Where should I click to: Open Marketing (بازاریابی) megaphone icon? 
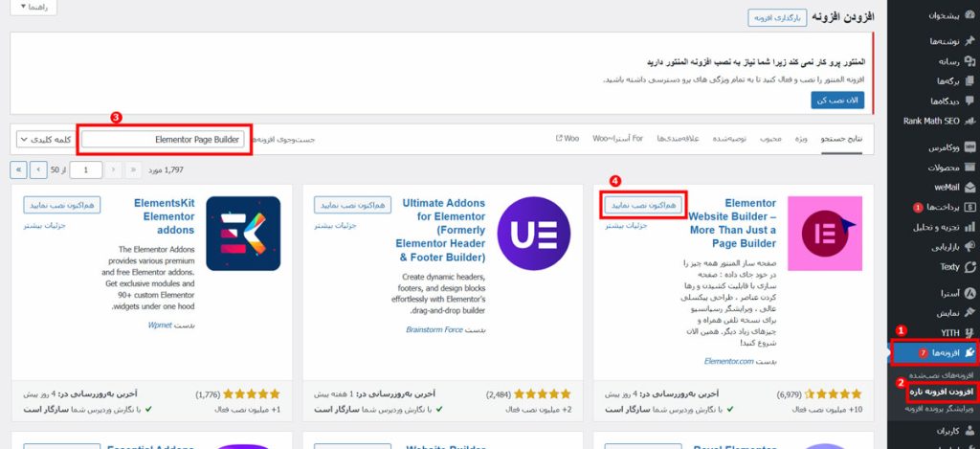coord(969,246)
